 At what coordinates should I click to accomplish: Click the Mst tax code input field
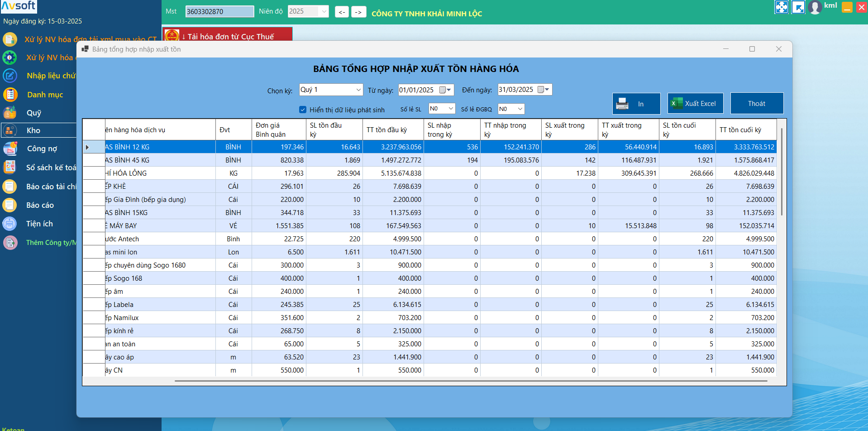pyautogui.click(x=219, y=11)
